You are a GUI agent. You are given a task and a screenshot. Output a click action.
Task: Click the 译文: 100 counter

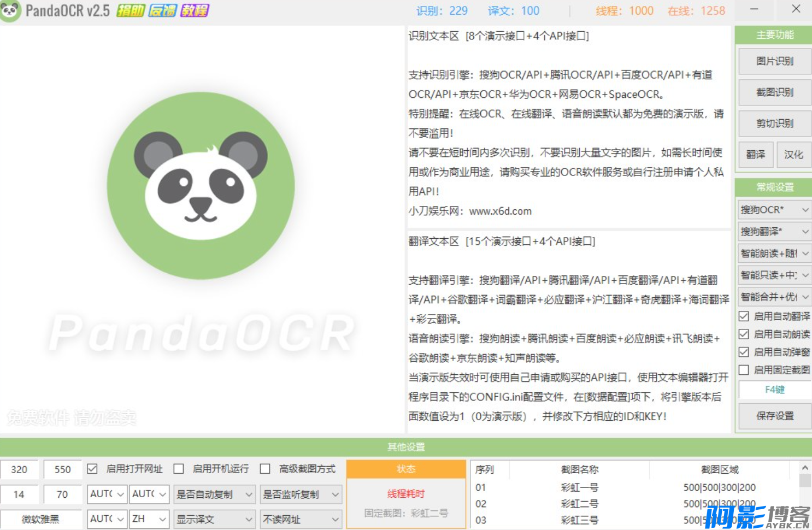(x=514, y=11)
